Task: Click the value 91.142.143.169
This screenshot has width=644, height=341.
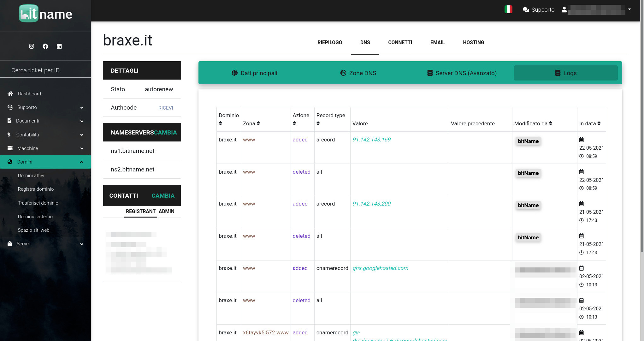Action: point(371,140)
